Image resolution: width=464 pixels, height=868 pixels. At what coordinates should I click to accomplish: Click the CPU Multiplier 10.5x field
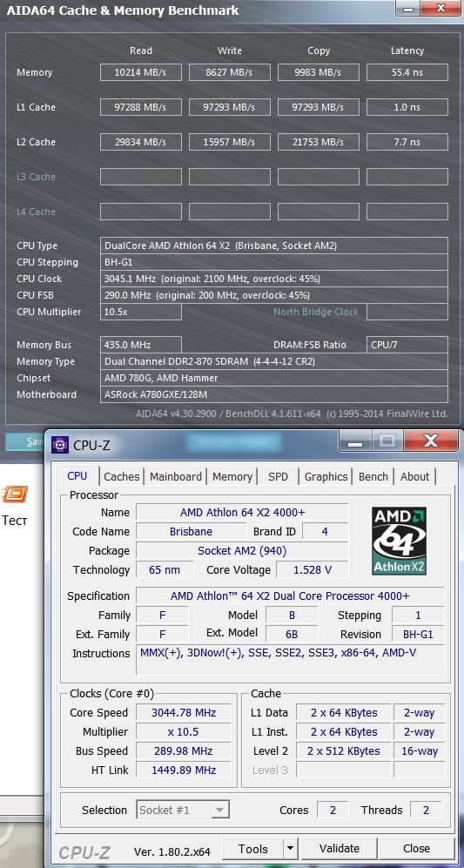tap(141, 312)
